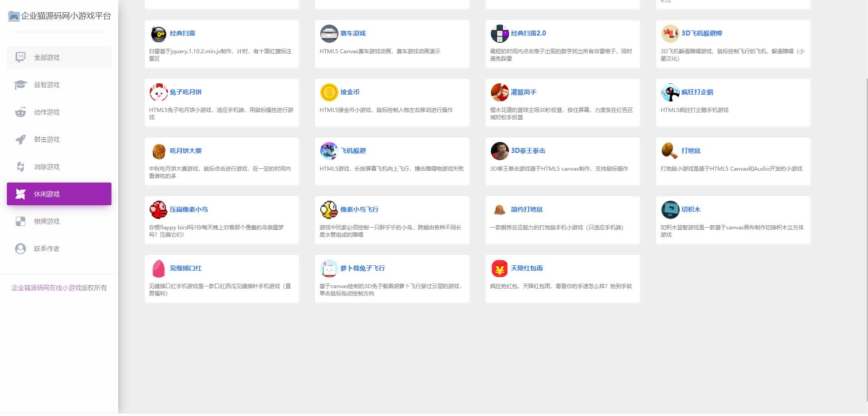Click the 赛车游戏 car icon
This screenshot has height=416, width=868.
point(329,34)
